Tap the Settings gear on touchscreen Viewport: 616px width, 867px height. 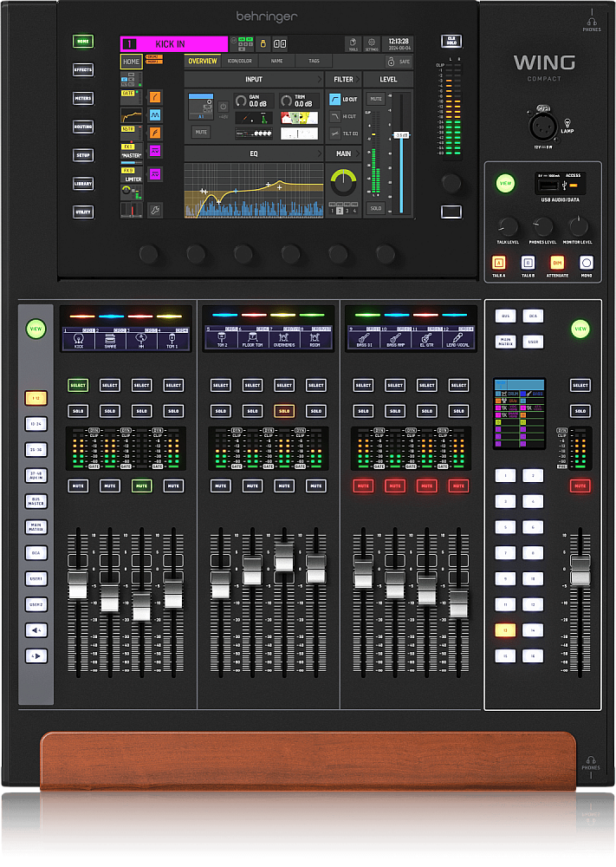coord(372,43)
